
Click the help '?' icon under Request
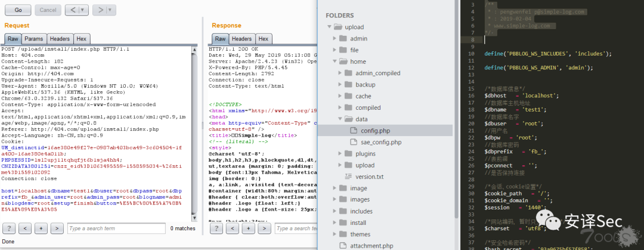pyautogui.click(x=10, y=229)
